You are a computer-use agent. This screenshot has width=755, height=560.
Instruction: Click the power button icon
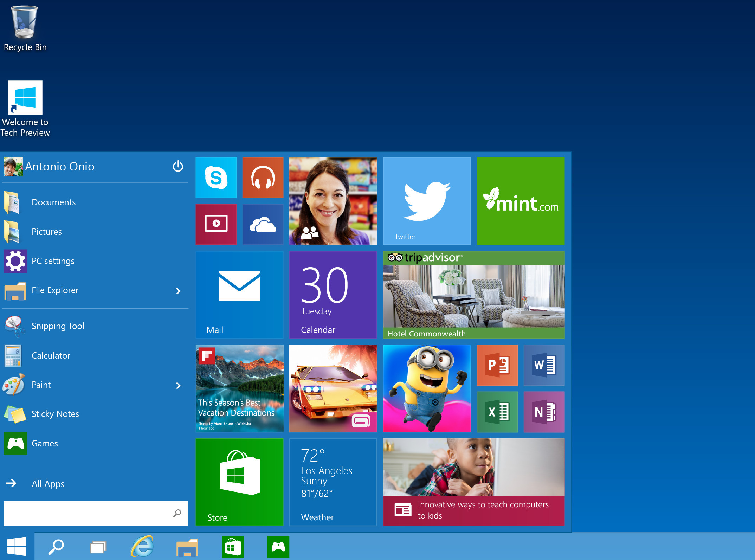[178, 166]
